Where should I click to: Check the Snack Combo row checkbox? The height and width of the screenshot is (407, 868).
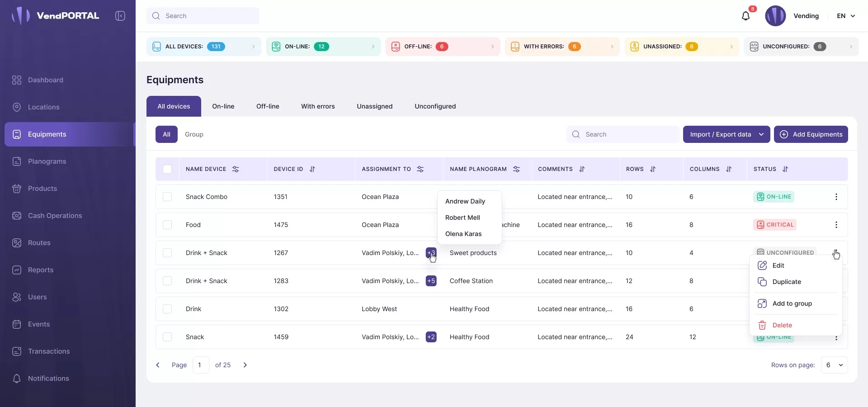[167, 197]
